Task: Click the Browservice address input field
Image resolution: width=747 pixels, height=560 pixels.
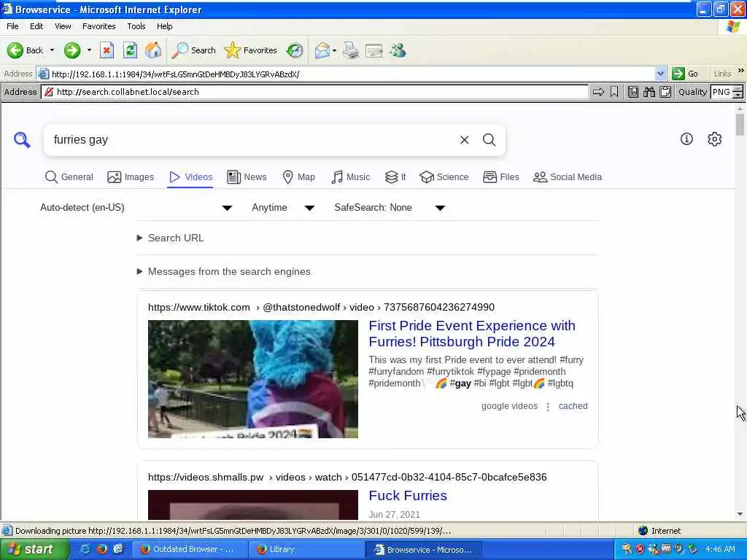Action: 314,92
